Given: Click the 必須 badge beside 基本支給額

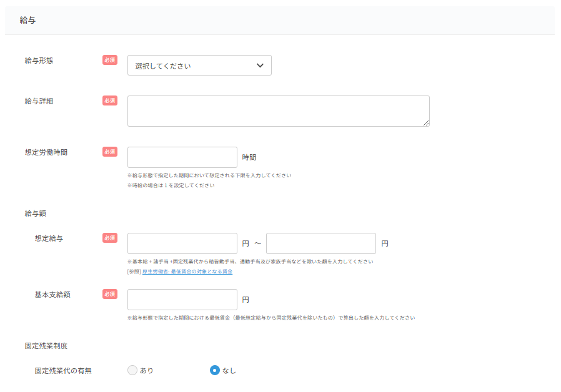Looking at the screenshot, I should pos(110,294).
